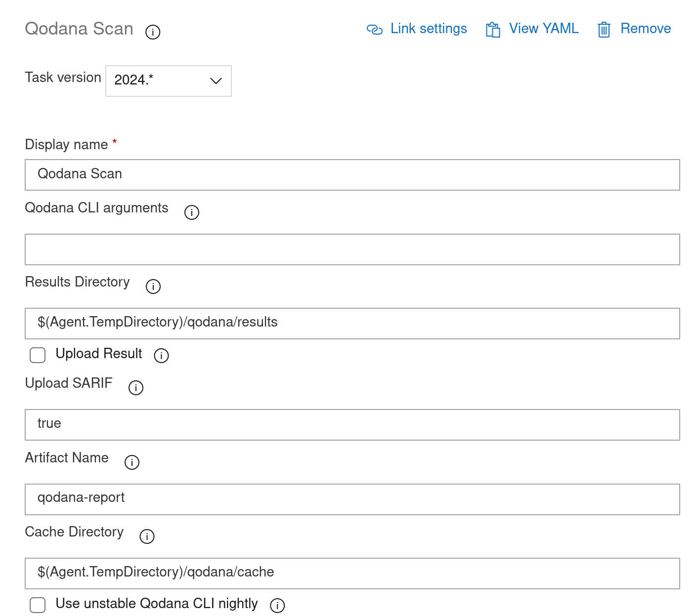Open View YAML
This screenshot has height=616, width=698.
point(532,29)
